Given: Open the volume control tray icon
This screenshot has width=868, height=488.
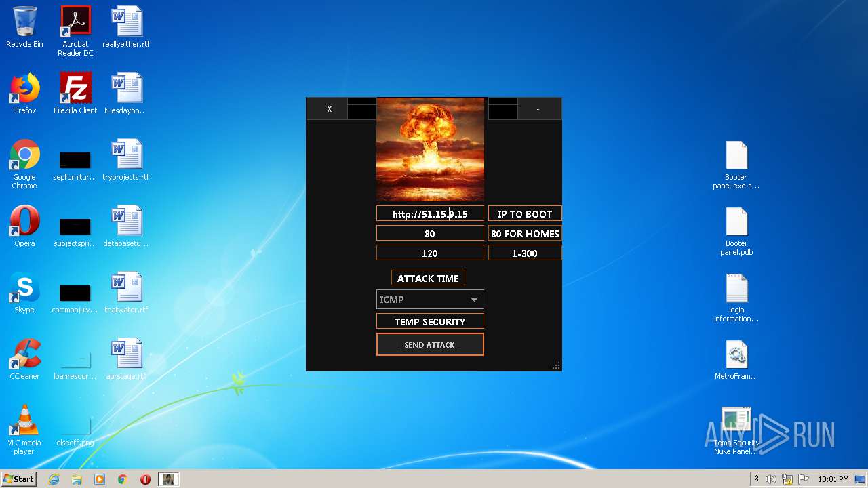Looking at the screenshot, I should pyautogui.click(x=770, y=479).
